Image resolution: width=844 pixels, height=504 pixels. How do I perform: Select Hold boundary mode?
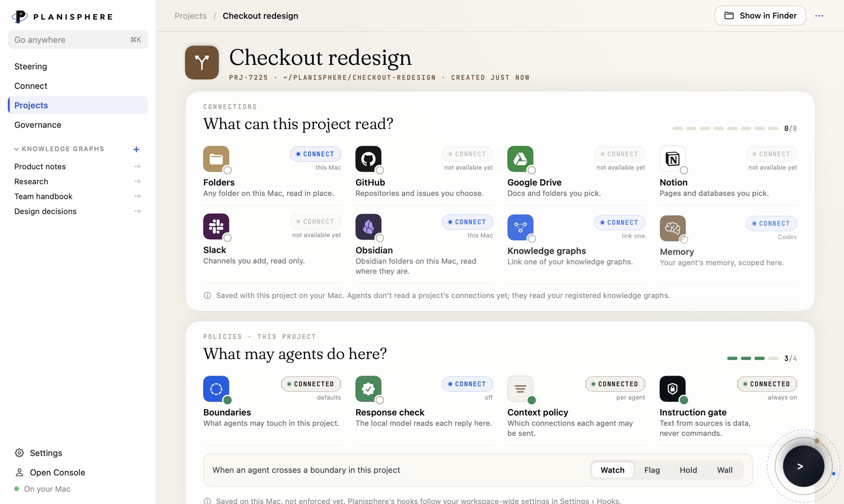pyautogui.click(x=688, y=470)
